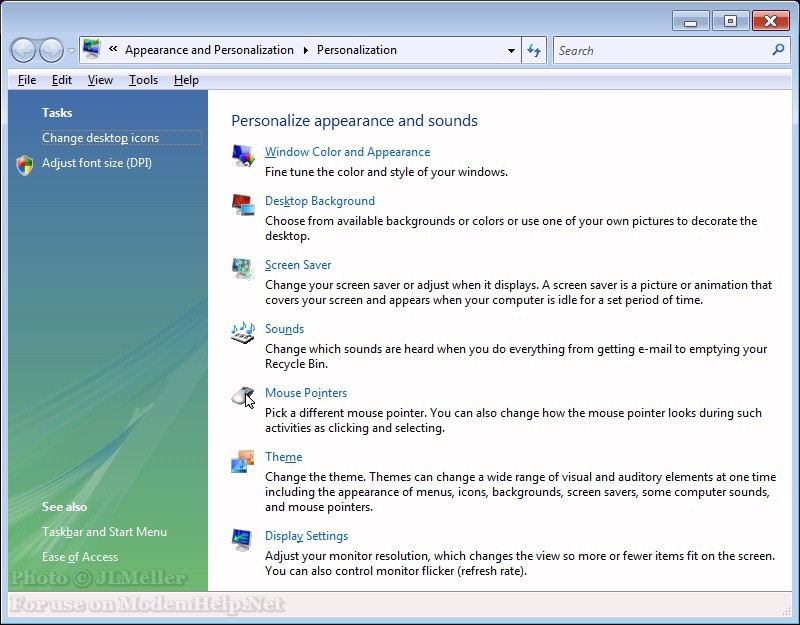Open the Tools menu

(143, 80)
